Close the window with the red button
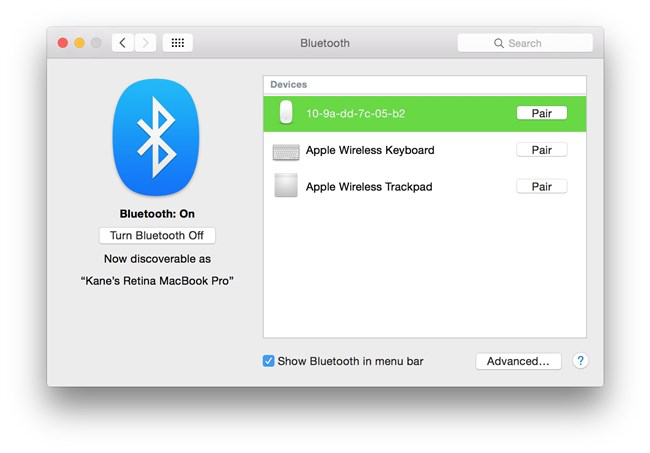This screenshot has height=453, width=650. coord(63,43)
